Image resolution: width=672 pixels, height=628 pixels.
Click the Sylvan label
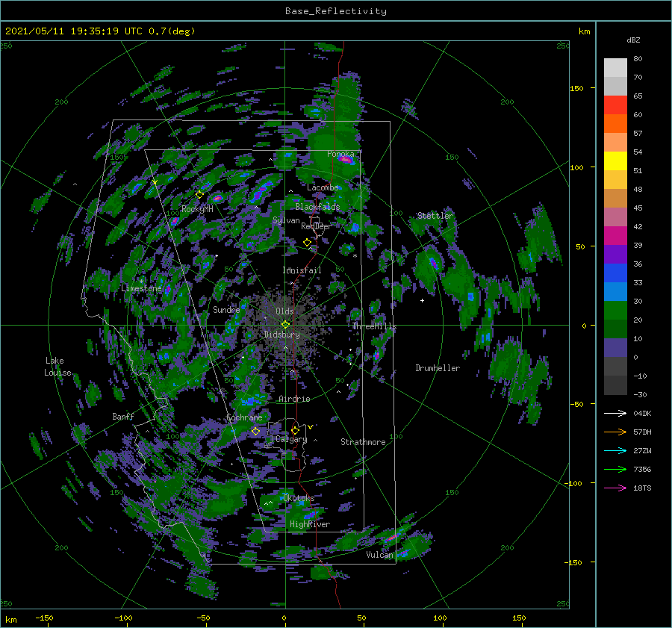click(x=286, y=220)
